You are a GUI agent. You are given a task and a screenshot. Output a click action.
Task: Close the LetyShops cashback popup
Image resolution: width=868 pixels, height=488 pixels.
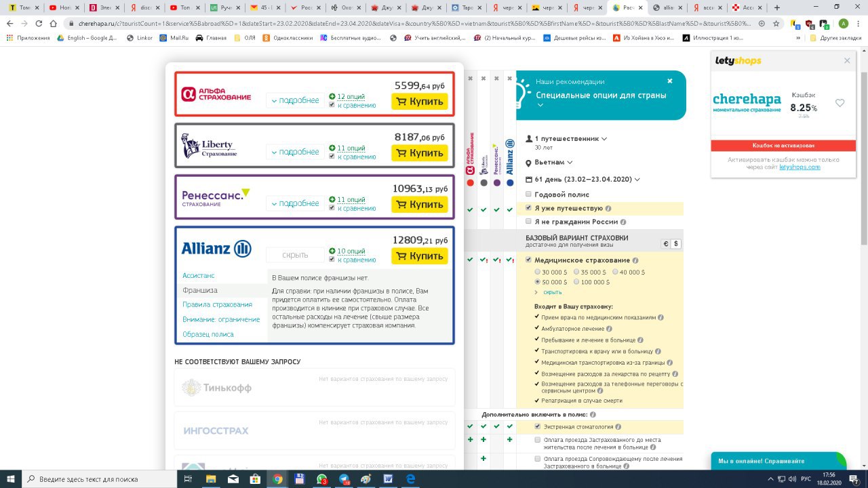[x=847, y=61]
